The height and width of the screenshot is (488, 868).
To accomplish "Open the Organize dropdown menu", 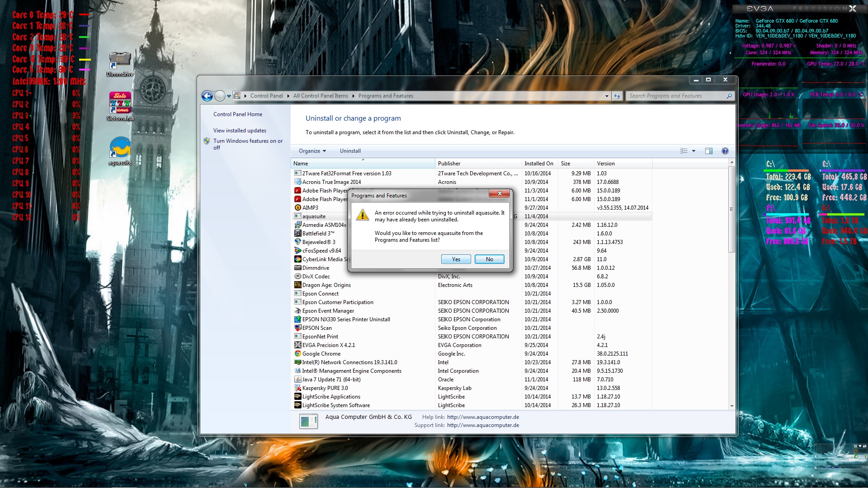I will 312,151.
